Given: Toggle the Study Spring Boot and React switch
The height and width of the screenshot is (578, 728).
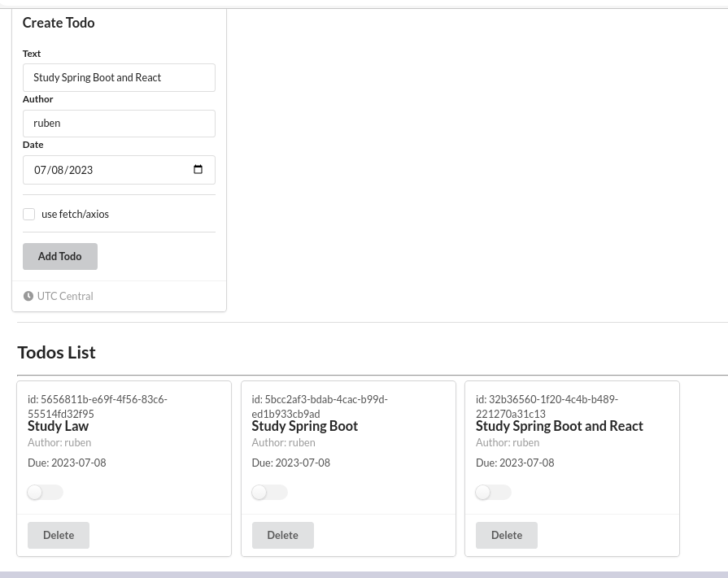Looking at the screenshot, I should 493,492.
